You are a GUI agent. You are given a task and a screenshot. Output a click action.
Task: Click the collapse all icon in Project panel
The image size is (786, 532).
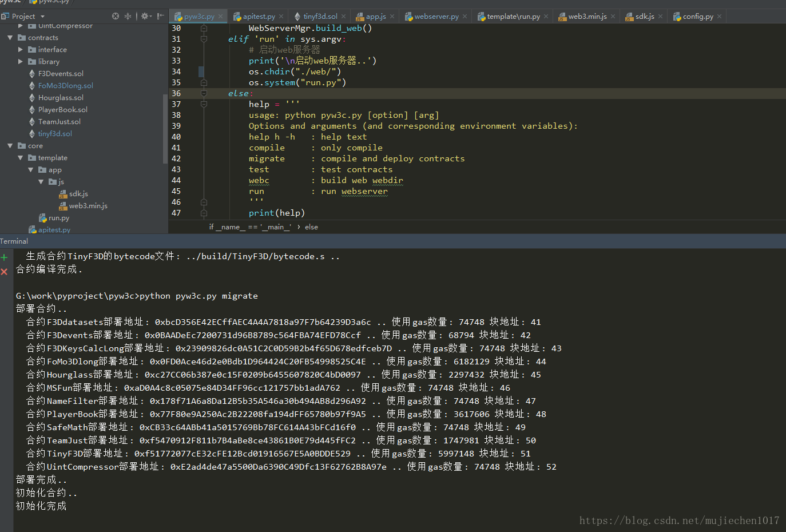128,16
